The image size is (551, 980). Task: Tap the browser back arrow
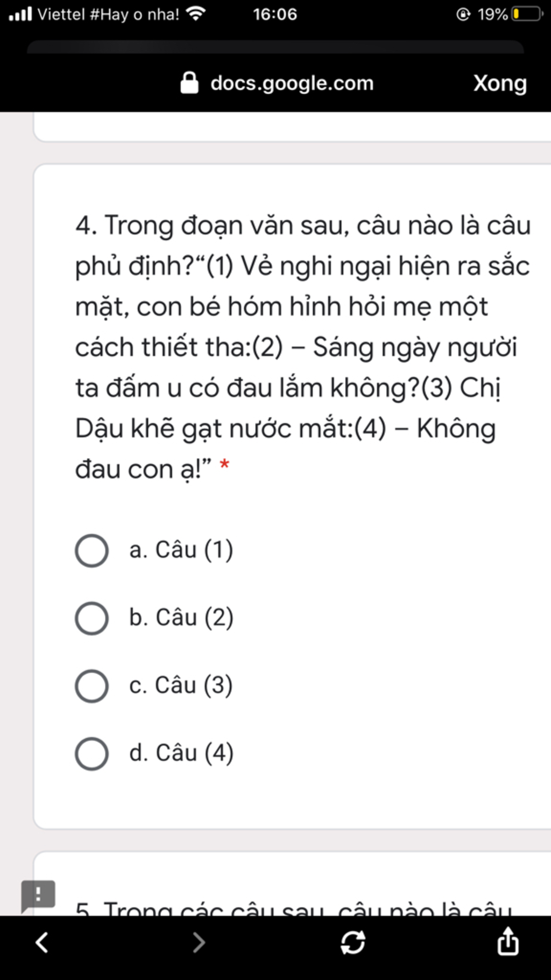[x=42, y=942]
